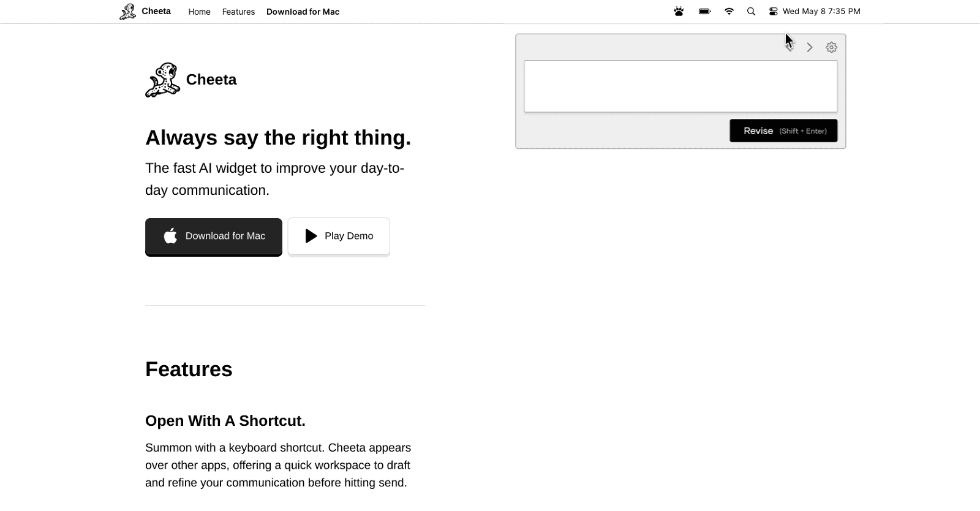
Task: Open Spotlight search magnifier icon
Action: click(x=751, y=12)
